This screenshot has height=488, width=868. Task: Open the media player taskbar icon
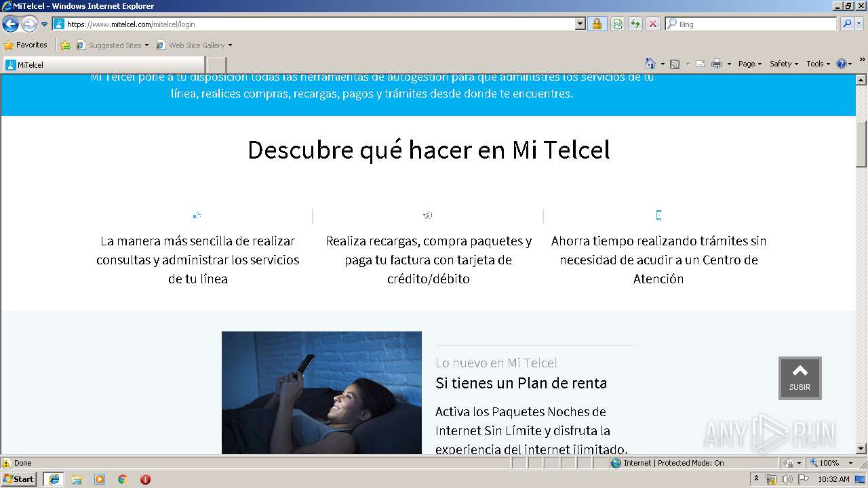point(100,479)
